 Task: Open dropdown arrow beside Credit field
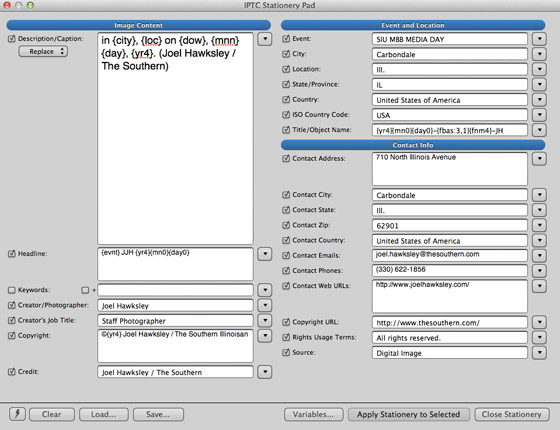[x=265, y=372]
